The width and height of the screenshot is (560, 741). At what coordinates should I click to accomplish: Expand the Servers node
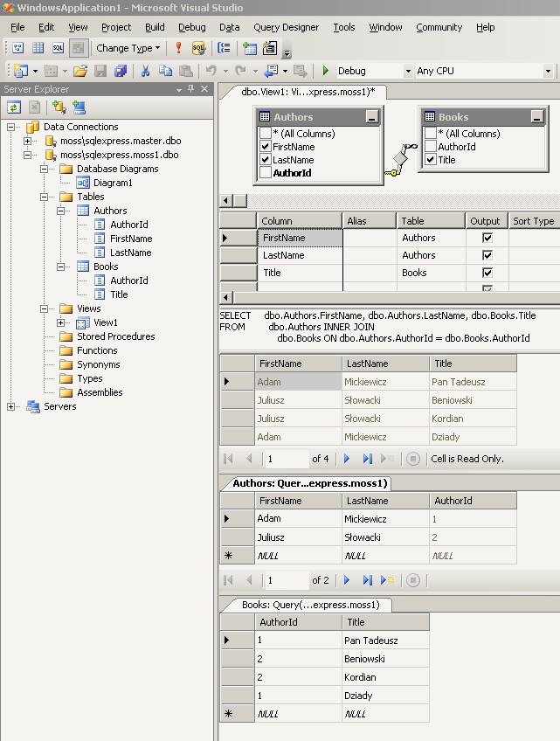(10, 406)
